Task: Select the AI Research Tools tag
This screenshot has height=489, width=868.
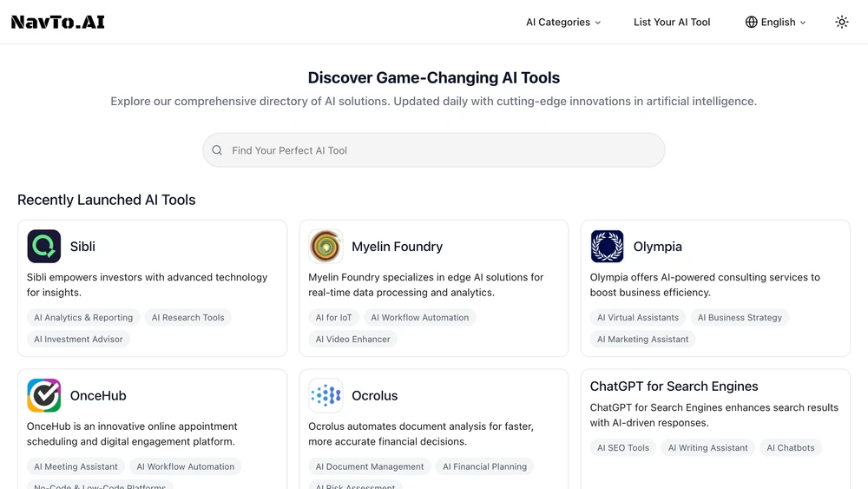Action: pyautogui.click(x=187, y=317)
